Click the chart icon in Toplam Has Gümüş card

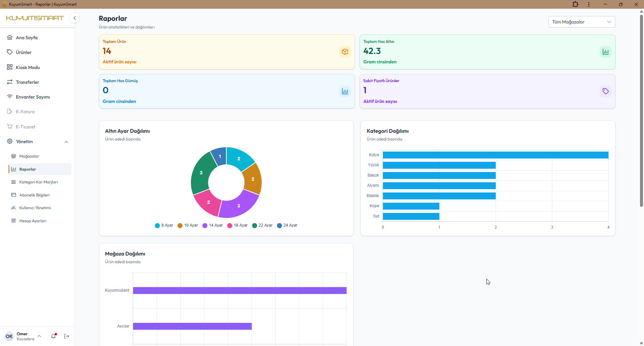pos(345,91)
